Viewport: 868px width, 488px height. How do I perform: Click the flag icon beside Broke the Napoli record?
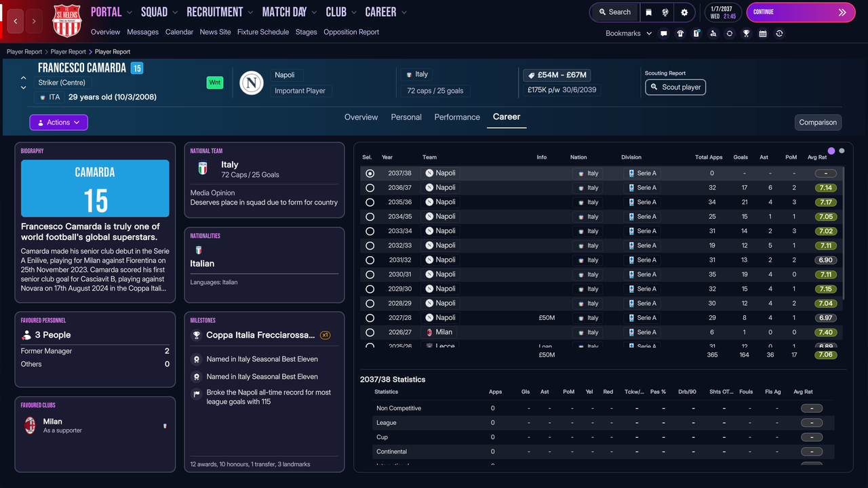196,392
